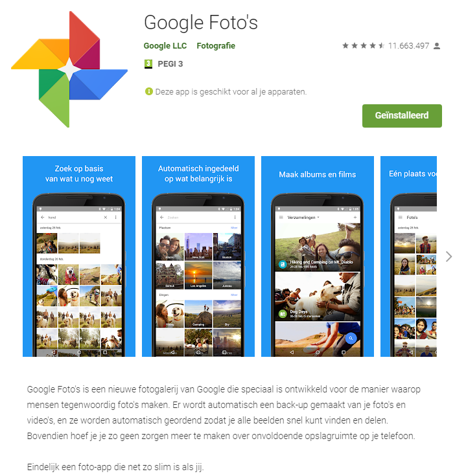Click the Google Photos pinwheel logo
Image resolution: width=455 pixels, height=476 pixels.
click(69, 69)
